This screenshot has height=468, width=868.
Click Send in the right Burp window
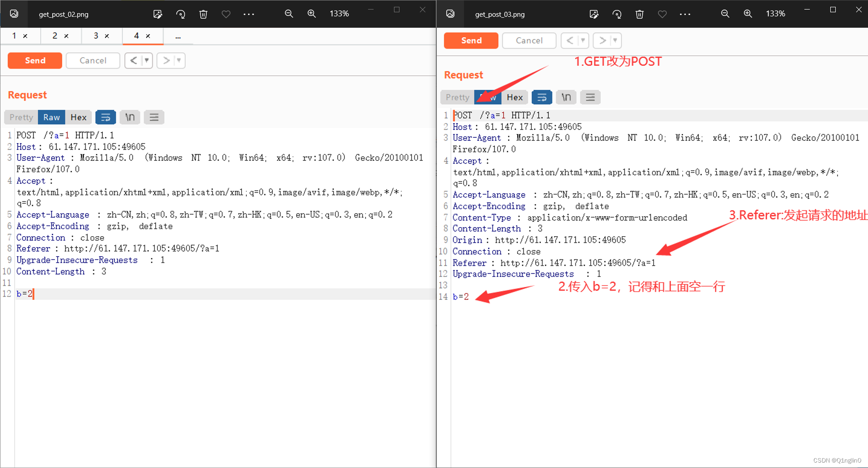[471, 40]
